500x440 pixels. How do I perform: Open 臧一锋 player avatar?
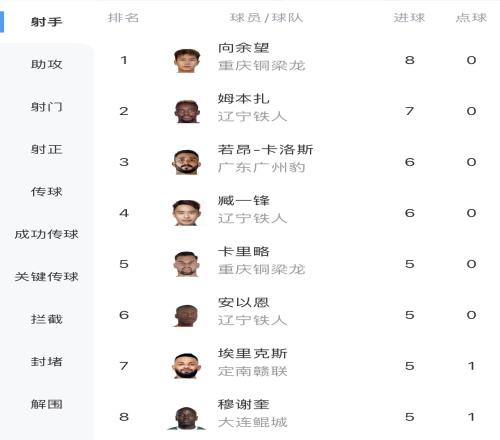pyautogui.click(x=187, y=213)
